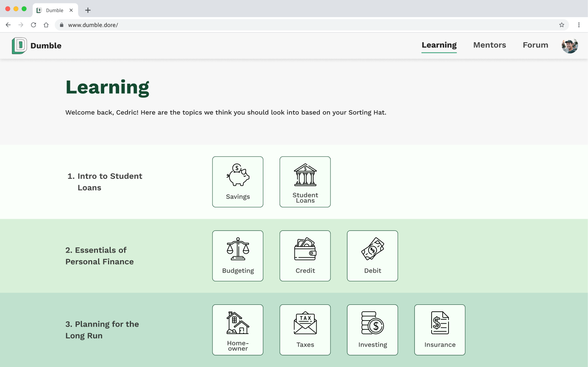
Task: Open the Forum nav tab
Action: [535, 45]
